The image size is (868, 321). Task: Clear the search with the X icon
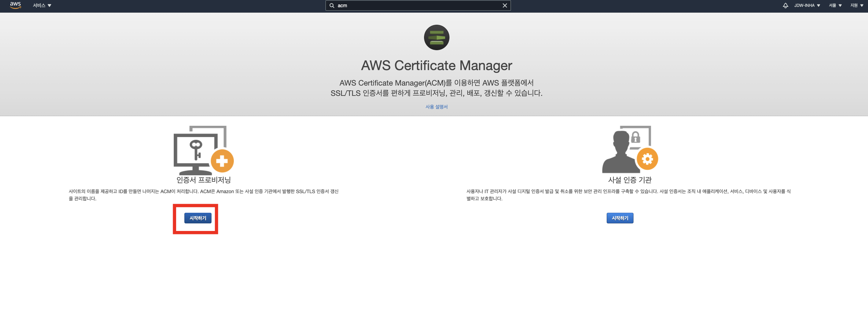click(505, 5)
